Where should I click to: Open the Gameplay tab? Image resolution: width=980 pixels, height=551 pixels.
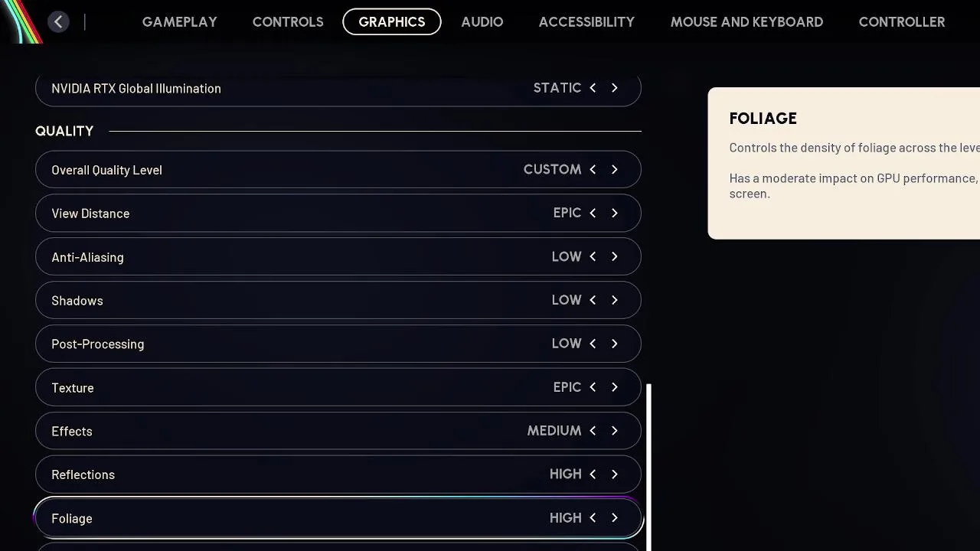coord(179,22)
